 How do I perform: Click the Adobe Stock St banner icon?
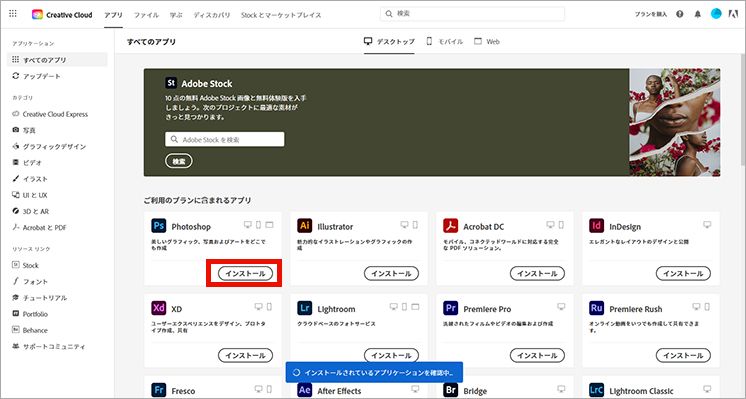(x=171, y=83)
